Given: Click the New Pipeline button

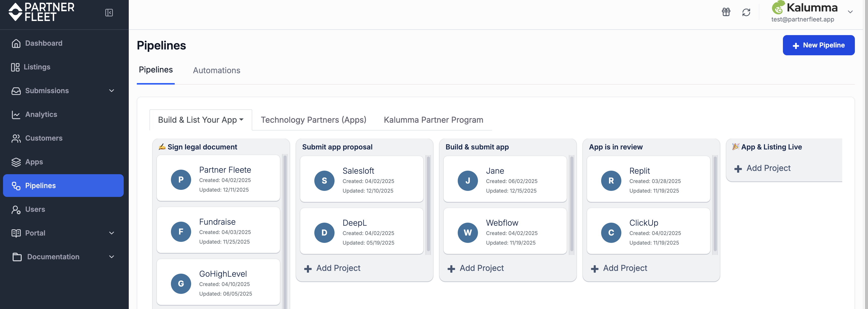Looking at the screenshot, I should click(x=819, y=45).
